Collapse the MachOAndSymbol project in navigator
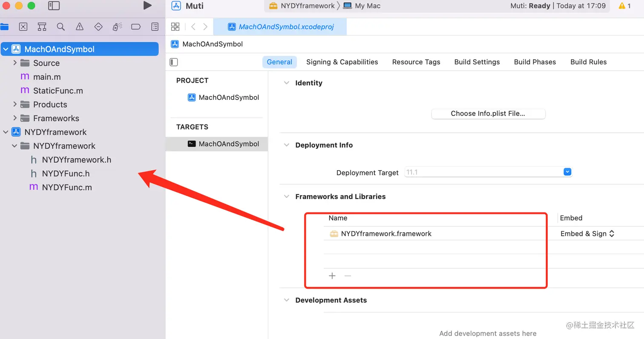644x339 pixels. tap(6, 49)
